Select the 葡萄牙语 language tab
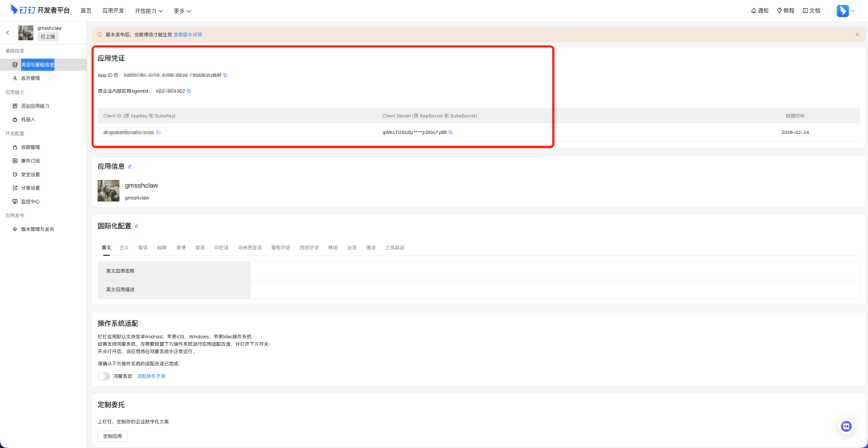 tap(280, 248)
